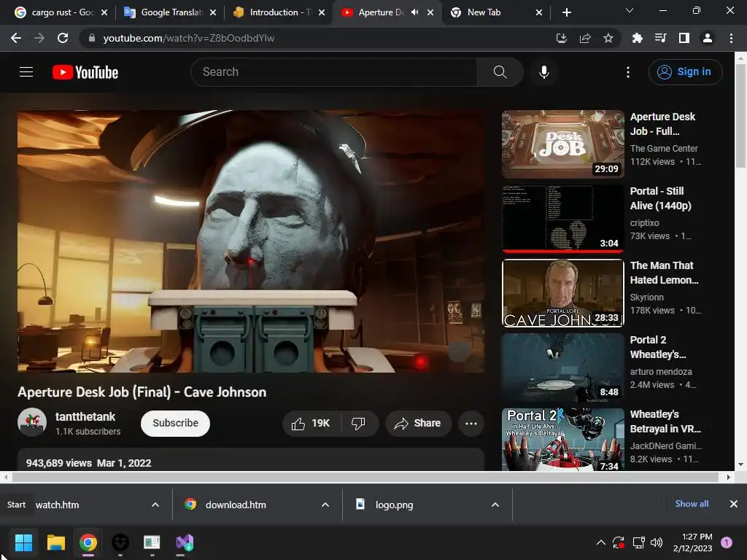Viewport: 747px width, 560px height.
Task: Close the Introduction tab
Action: [x=322, y=12]
